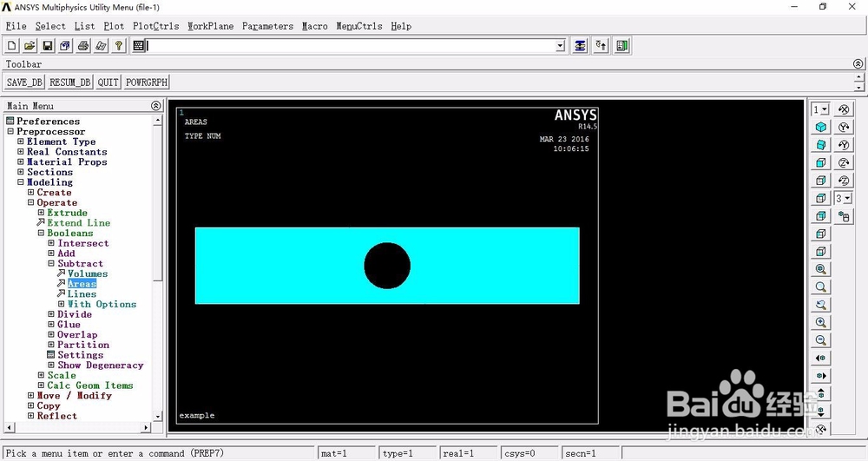Click the Save Analysis floppy icon
Image resolution: width=868 pixels, height=461 pixels.
click(x=48, y=46)
